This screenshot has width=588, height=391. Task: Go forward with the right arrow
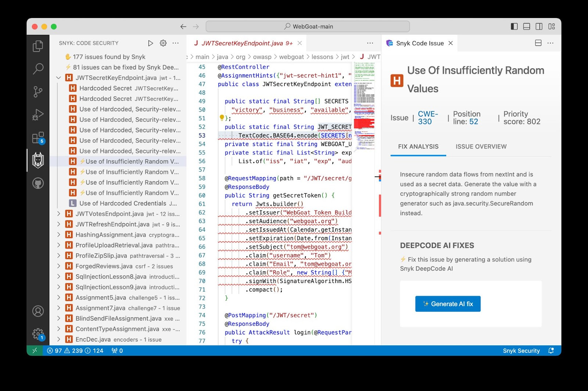196,26
